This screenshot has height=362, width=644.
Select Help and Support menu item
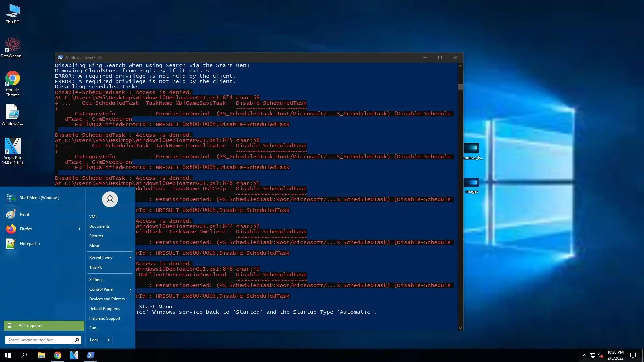pyautogui.click(x=105, y=318)
